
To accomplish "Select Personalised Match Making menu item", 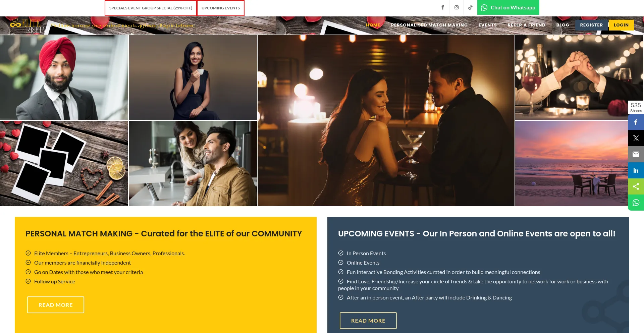I will 429,25.
